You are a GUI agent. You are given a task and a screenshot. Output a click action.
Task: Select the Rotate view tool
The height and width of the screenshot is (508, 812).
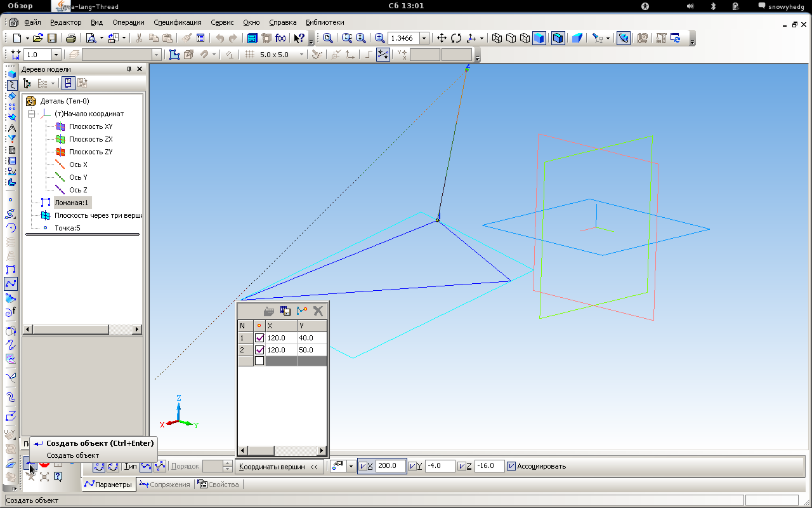pos(456,38)
